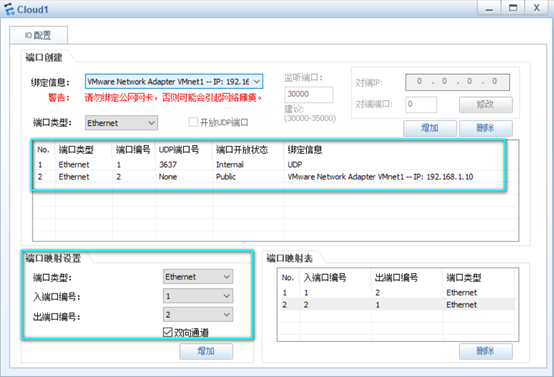Select mapping row 1 in 端口映射表
This screenshot has width=554, height=377.
click(x=397, y=293)
